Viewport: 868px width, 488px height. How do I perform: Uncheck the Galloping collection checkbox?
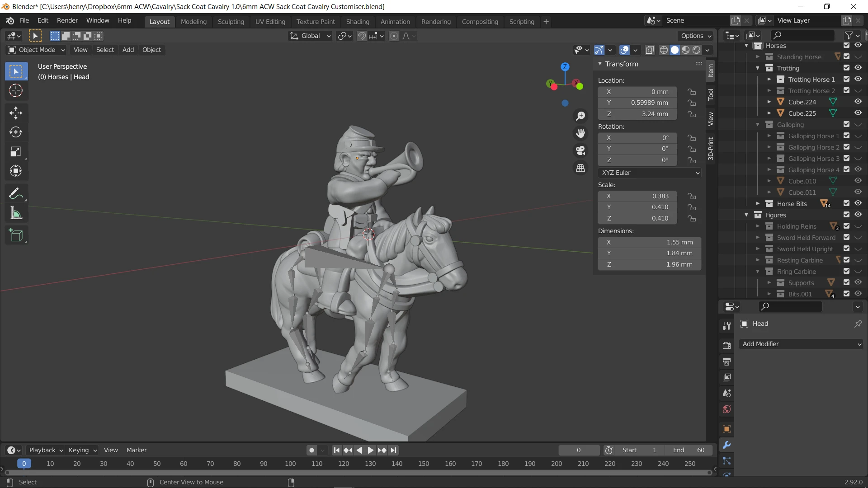coord(847,124)
